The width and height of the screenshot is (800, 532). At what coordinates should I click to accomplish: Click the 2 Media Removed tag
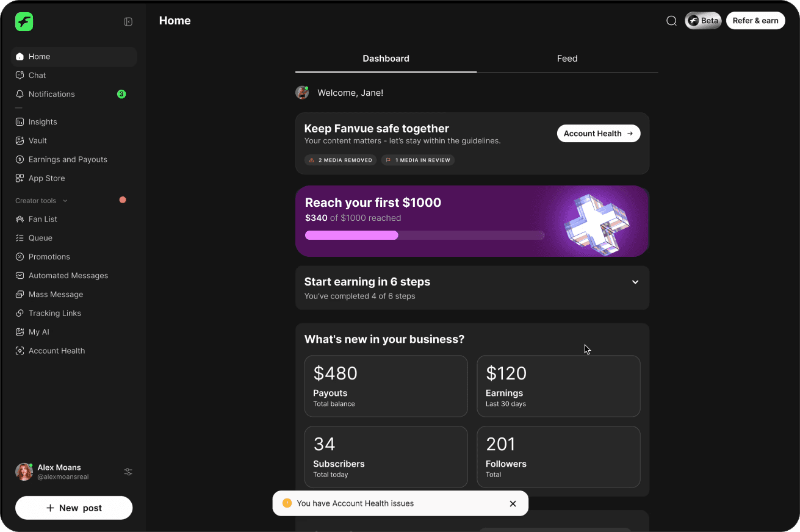341,160
